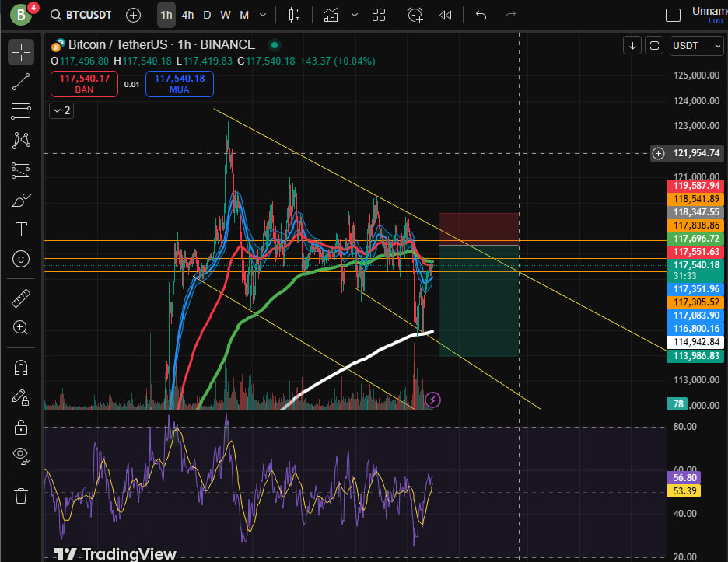Screen dimensions: 728x562
Task: Expand the collapsed indicators legend showing 2
Action: click(x=61, y=110)
